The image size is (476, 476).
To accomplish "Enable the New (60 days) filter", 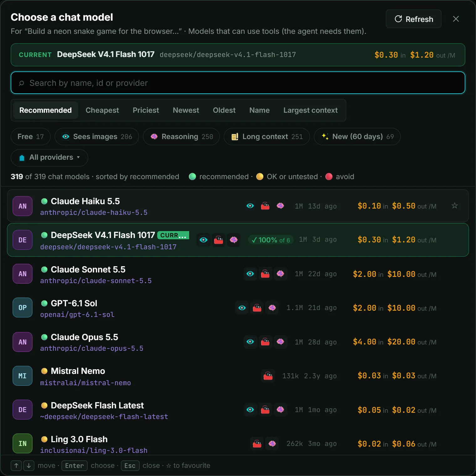I will 357,137.
